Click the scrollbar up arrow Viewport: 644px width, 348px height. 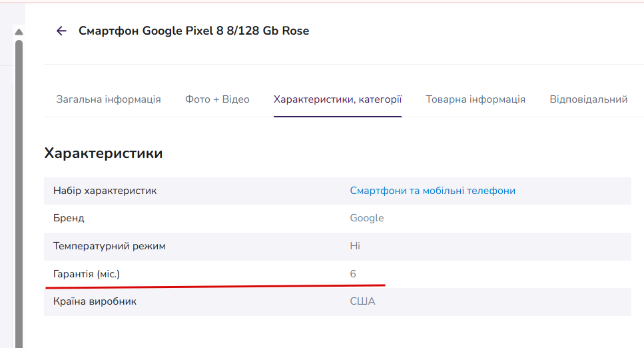[x=19, y=32]
